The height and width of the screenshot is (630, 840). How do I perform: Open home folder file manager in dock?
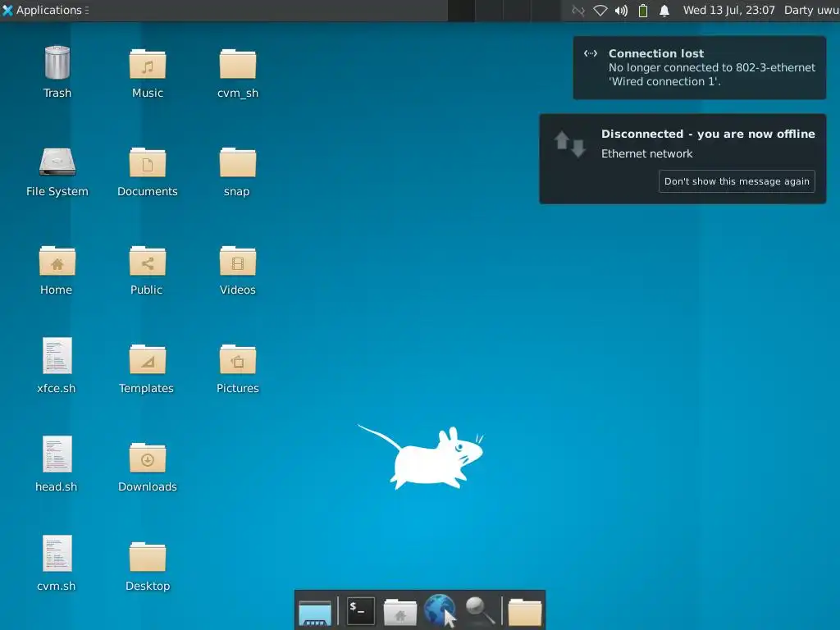(400, 612)
